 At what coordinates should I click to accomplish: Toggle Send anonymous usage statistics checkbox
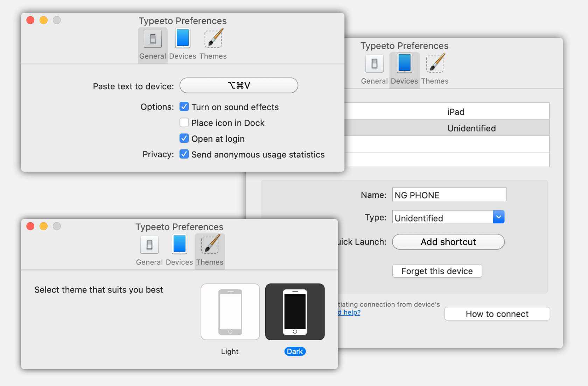[184, 154]
